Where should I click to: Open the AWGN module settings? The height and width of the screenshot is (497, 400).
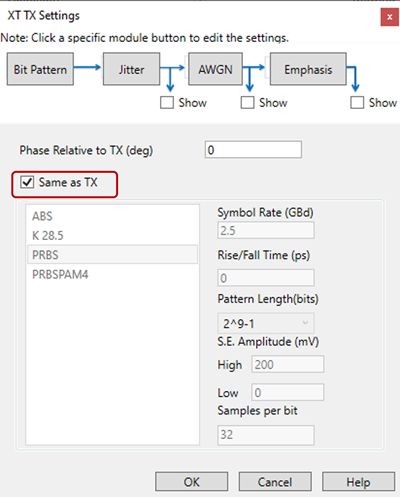point(215,69)
